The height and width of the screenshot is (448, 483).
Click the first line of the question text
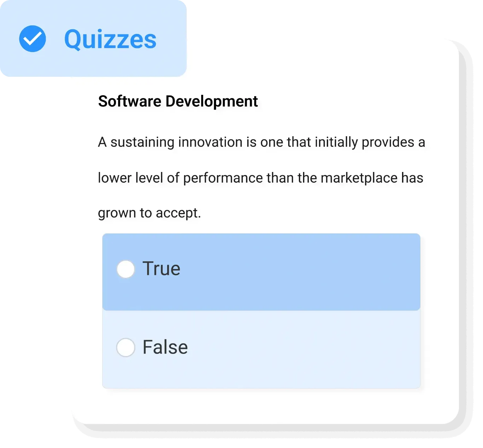[x=261, y=142]
